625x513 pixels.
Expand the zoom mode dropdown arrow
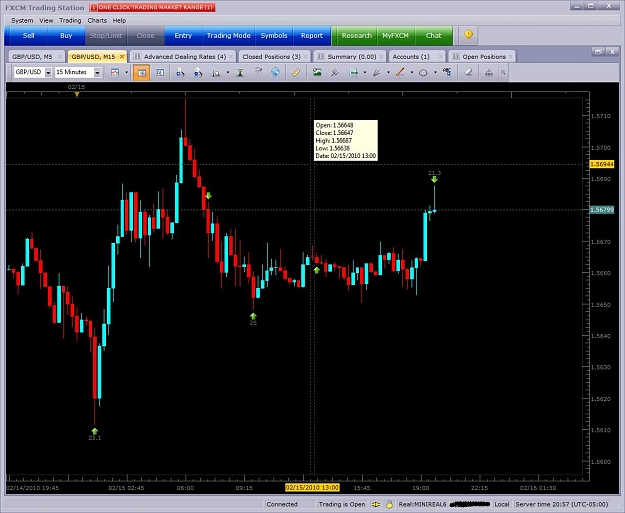(x=228, y=73)
